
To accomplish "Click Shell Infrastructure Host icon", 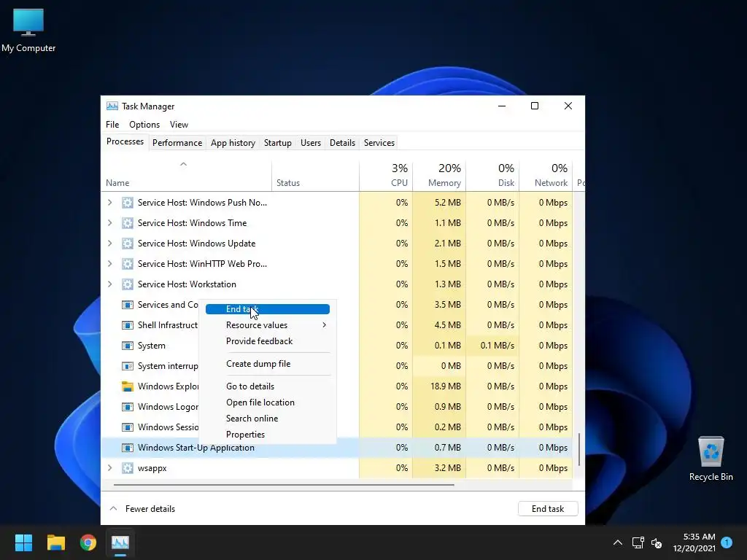I will pyautogui.click(x=127, y=325).
